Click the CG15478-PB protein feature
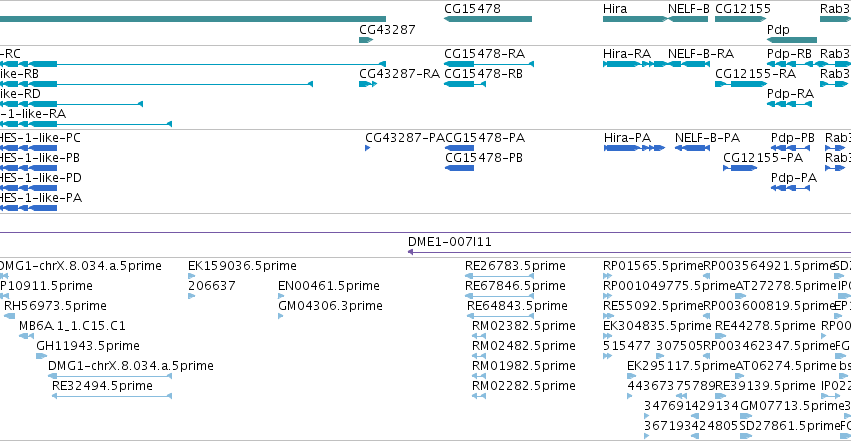Screen dimensions: 851x441 pyautogui.click(x=460, y=168)
